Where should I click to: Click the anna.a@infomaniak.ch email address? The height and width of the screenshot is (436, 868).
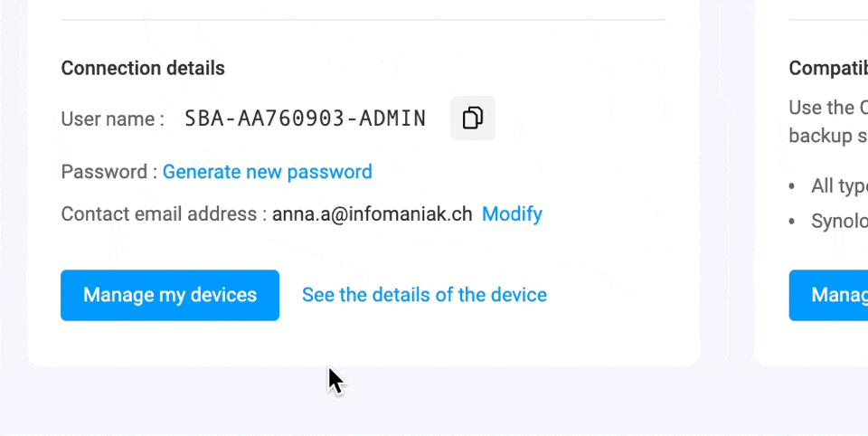coord(372,214)
